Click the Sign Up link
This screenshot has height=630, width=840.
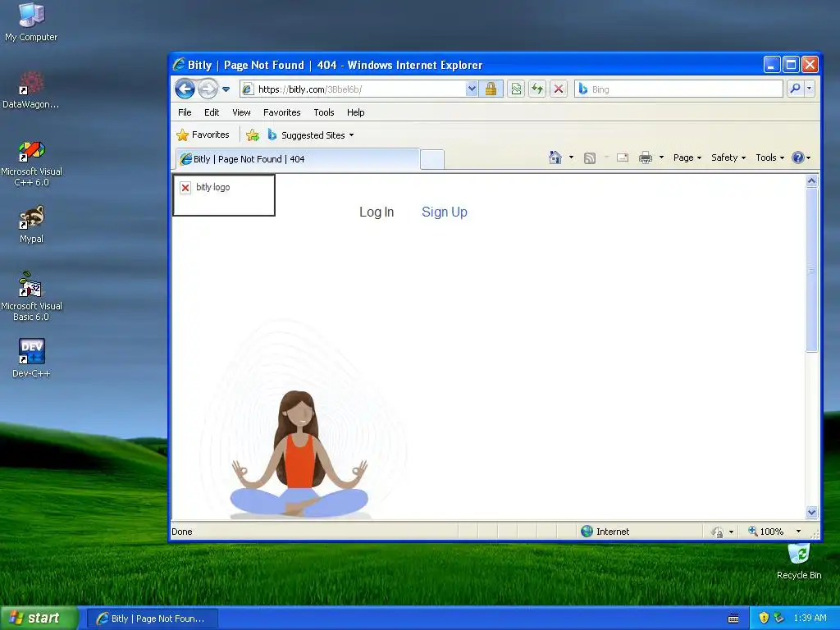tap(445, 212)
